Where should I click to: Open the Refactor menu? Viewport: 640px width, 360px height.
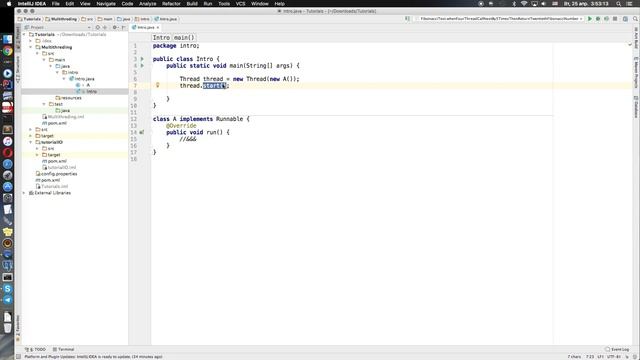[171, 4]
